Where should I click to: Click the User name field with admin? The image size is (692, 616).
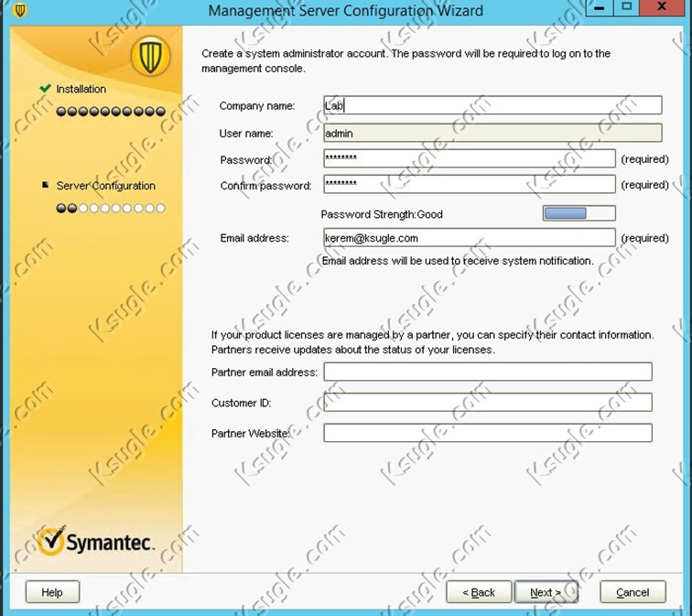coord(492,133)
